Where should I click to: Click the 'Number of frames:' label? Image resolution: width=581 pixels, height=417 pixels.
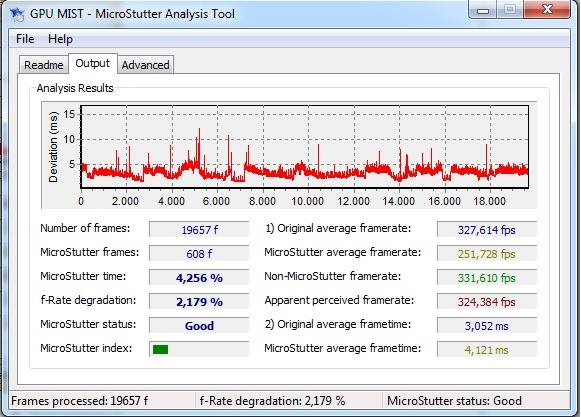pos(85,228)
